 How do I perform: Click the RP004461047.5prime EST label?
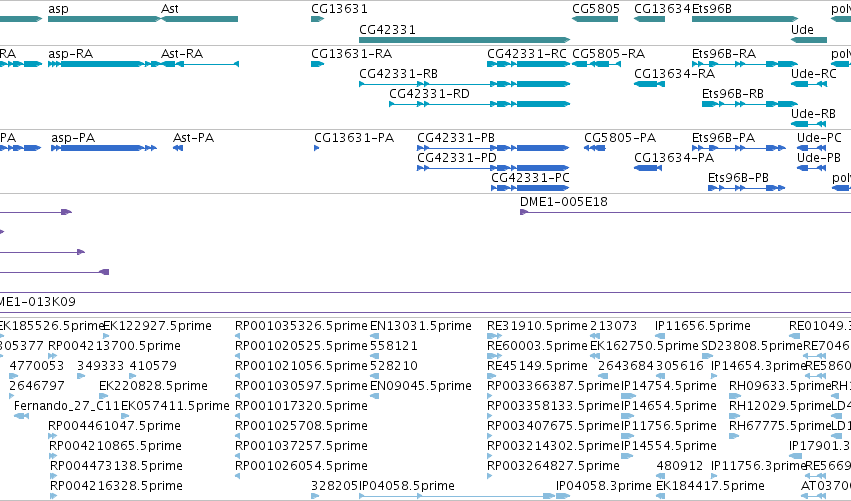point(114,426)
